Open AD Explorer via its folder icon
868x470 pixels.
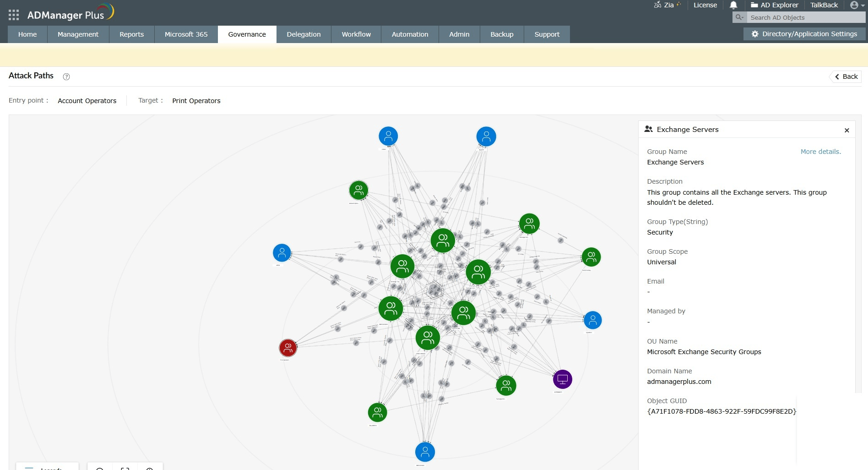(754, 5)
